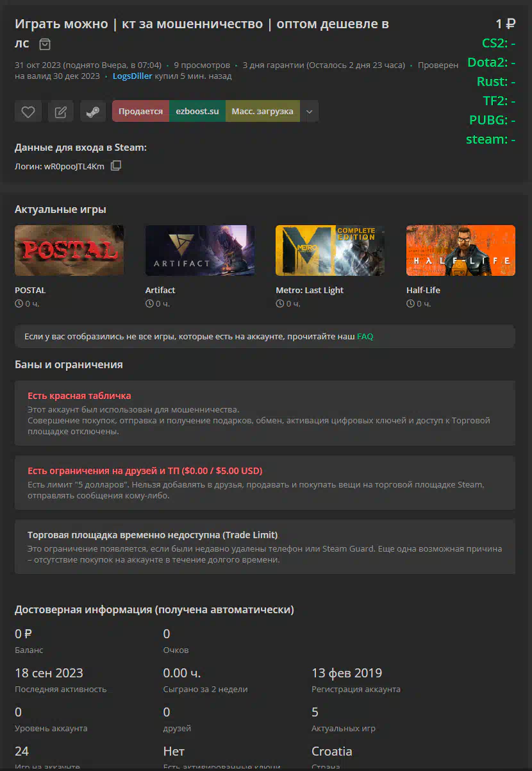Click the price '1 ₽'

point(506,24)
